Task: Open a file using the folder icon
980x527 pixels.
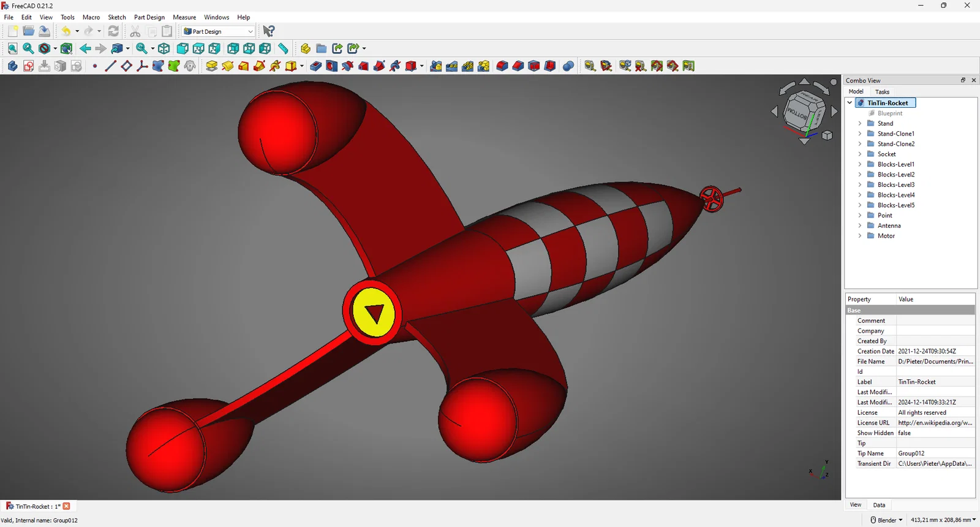Action: point(29,31)
